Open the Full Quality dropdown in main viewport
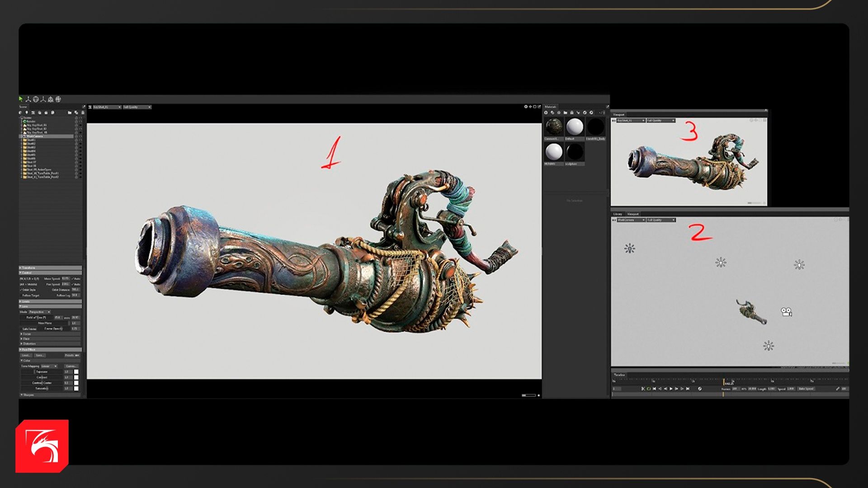The height and width of the screenshot is (488, 868). click(x=137, y=107)
